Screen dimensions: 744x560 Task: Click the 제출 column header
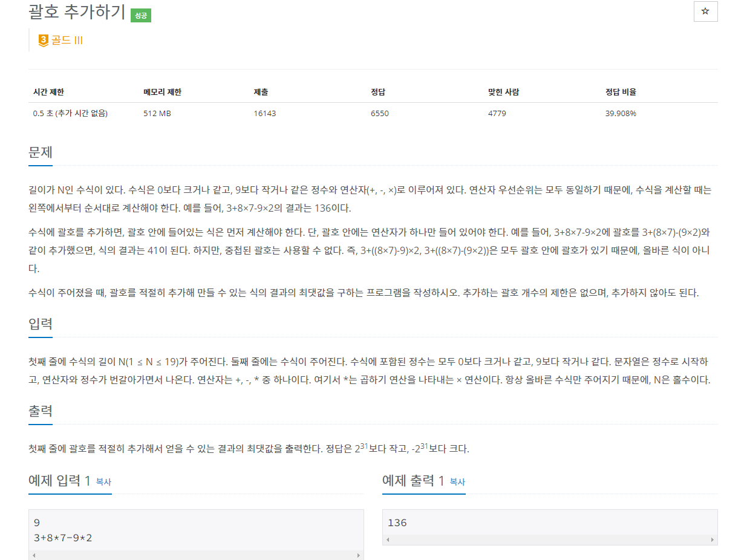(261, 92)
